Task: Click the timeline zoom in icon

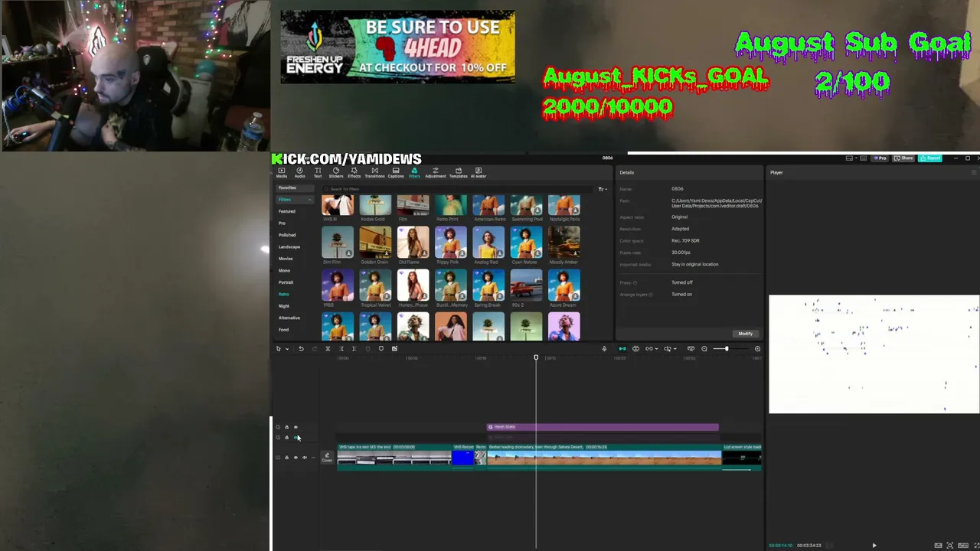Action: pos(757,349)
